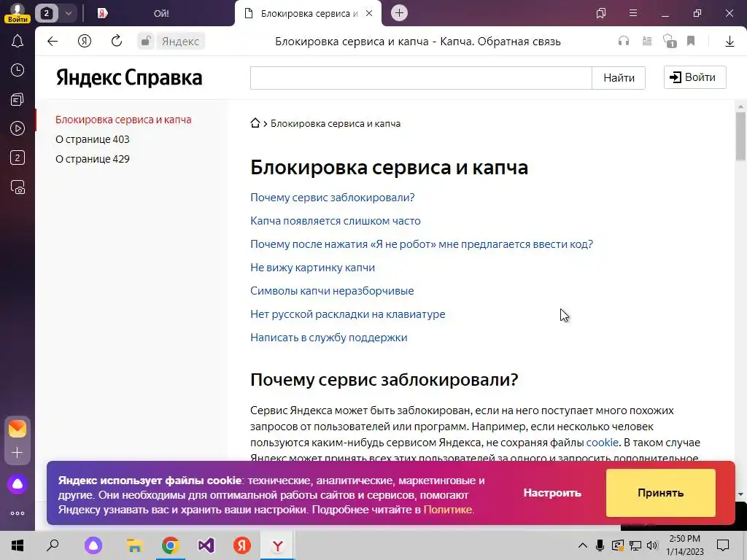
Task: Open link Не вижу картинку капчи
Action: pos(312,267)
